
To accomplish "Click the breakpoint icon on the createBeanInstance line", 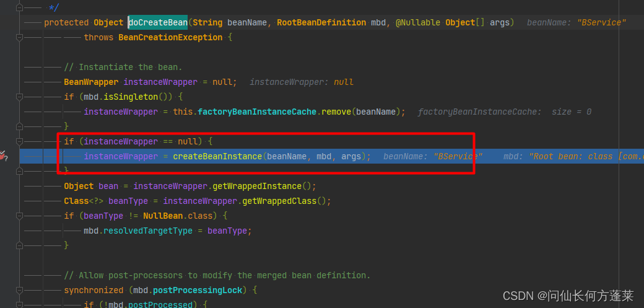I will 3,156.
